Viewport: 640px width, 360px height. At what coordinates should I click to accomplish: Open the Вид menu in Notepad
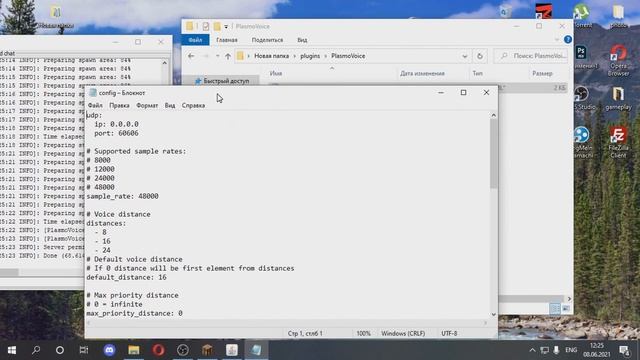tap(170, 105)
